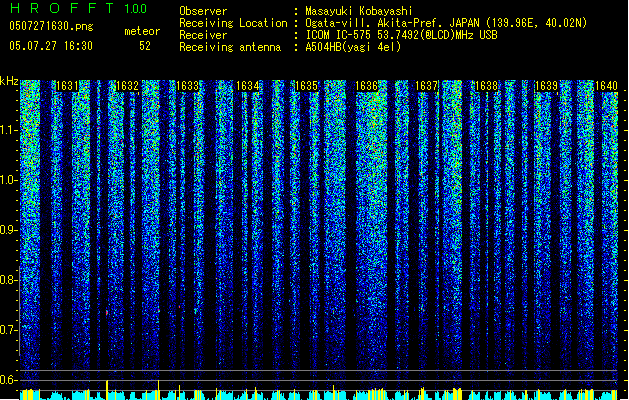
Task: Click observer name Masayuki Kobayashi
Action: 359,11
